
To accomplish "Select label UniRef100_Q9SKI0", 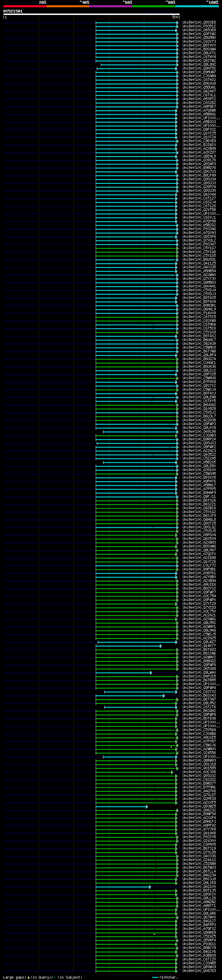I will (x=199, y=894).
